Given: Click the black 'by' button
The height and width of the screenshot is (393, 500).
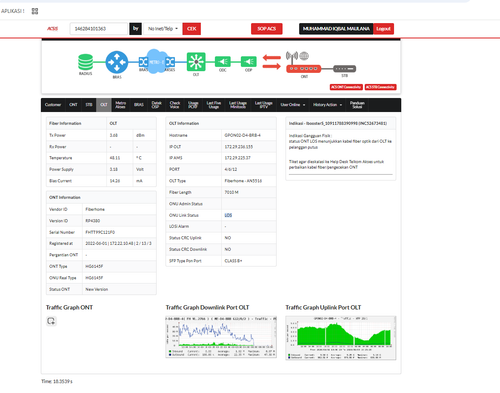Looking at the screenshot, I should pos(136,29).
